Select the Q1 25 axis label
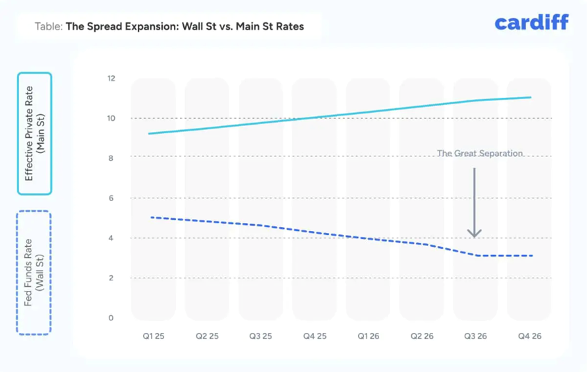588x372 pixels. point(153,336)
